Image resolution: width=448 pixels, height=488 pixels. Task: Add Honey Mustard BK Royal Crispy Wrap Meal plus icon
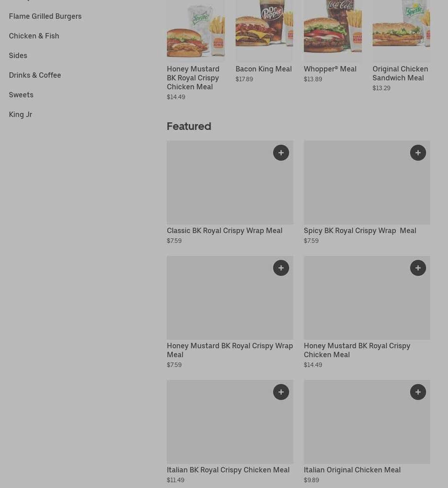pyautogui.click(x=281, y=268)
